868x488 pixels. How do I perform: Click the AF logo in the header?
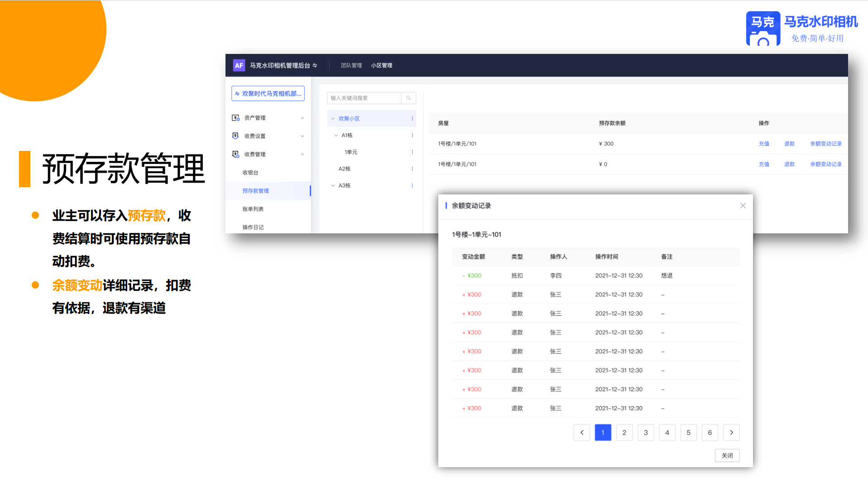point(239,65)
